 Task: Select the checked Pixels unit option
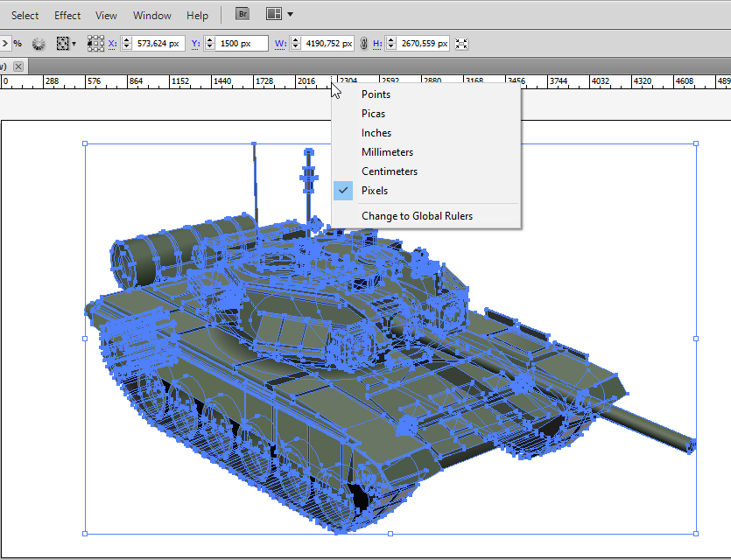pos(375,191)
